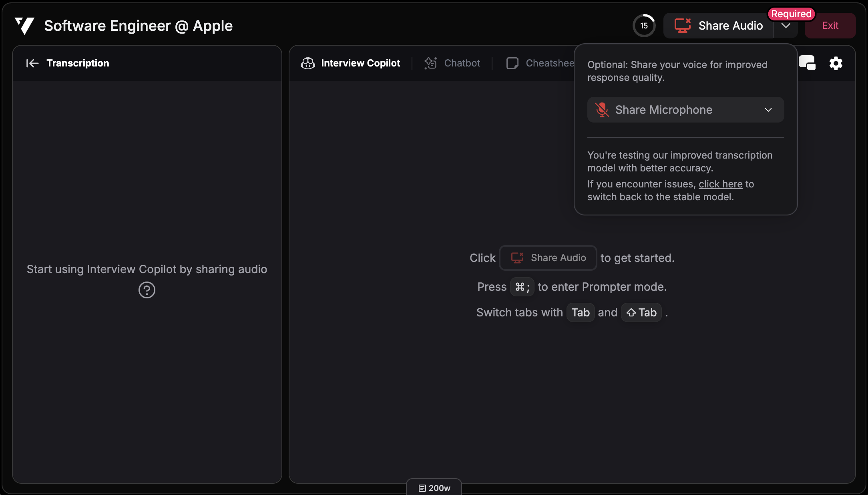Click the Interview Copilot mask icon
This screenshot has width=868, height=495.
point(307,63)
